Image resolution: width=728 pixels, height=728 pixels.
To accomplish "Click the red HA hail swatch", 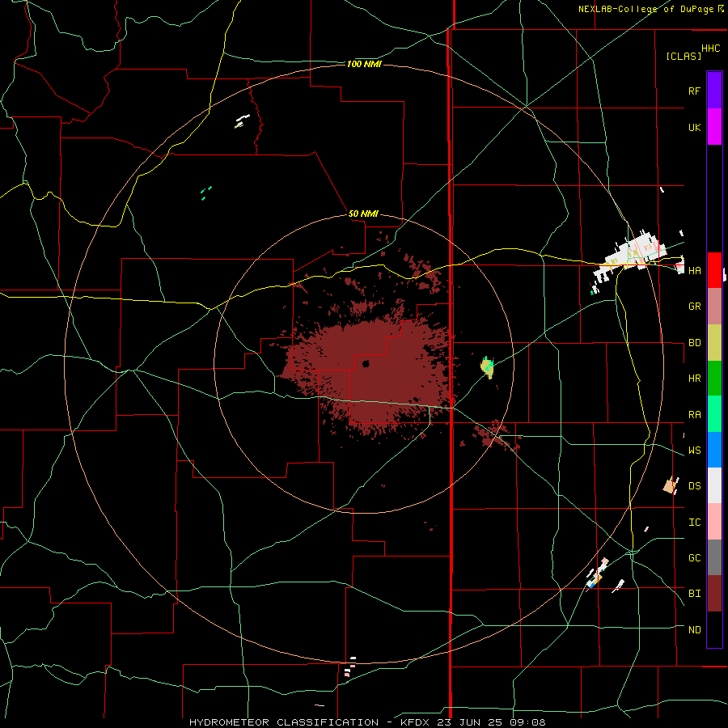I will [714, 270].
